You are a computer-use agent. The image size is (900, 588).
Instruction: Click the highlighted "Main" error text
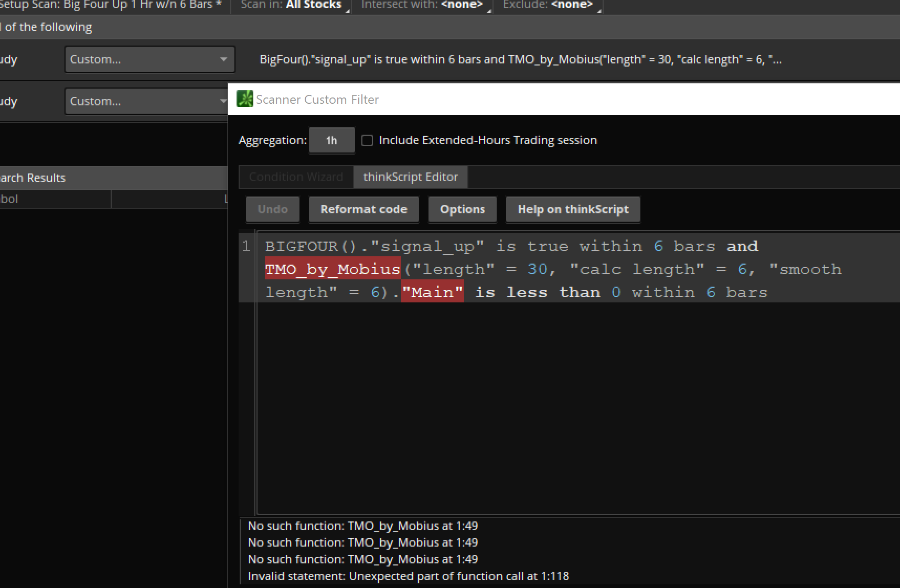pyautogui.click(x=433, y=292)
